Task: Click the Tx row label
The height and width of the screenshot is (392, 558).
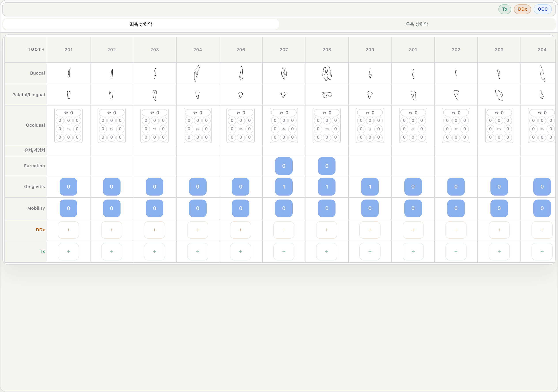Action: pyautogui.click(x=42, y=252)
